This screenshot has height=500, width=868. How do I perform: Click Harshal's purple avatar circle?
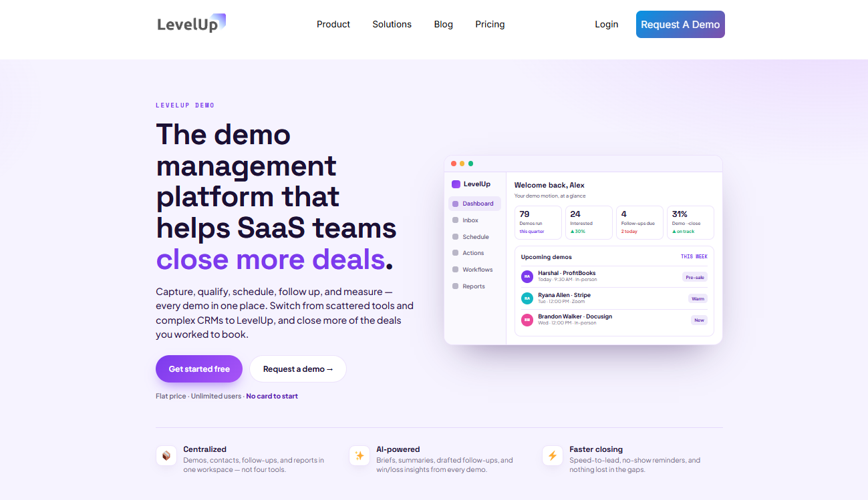click(x=527, y=276)
